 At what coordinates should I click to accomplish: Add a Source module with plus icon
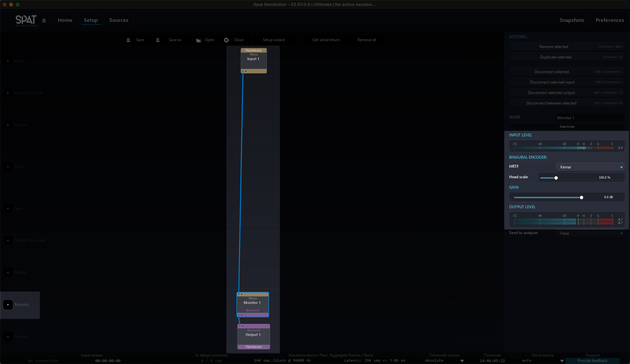tap(8, 125)
